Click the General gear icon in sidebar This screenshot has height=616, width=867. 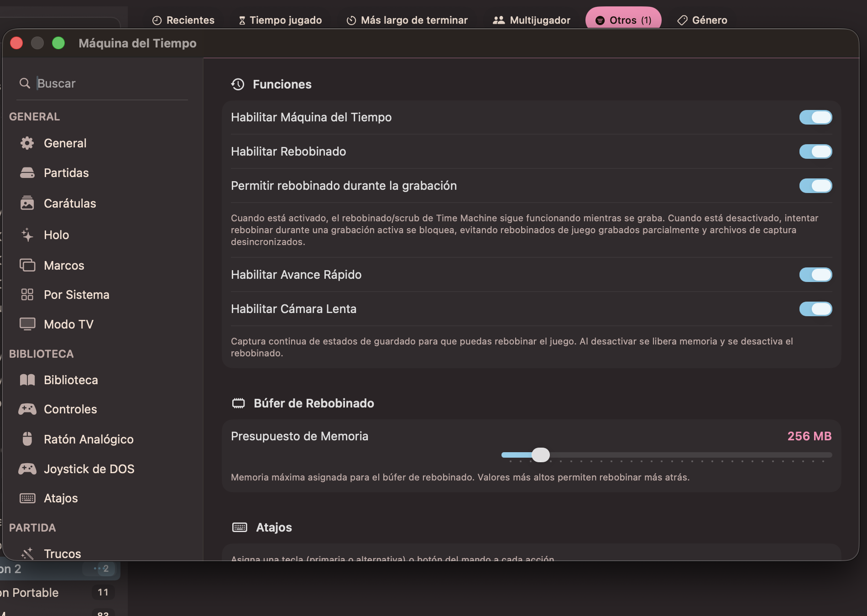[x=27, y=143]
